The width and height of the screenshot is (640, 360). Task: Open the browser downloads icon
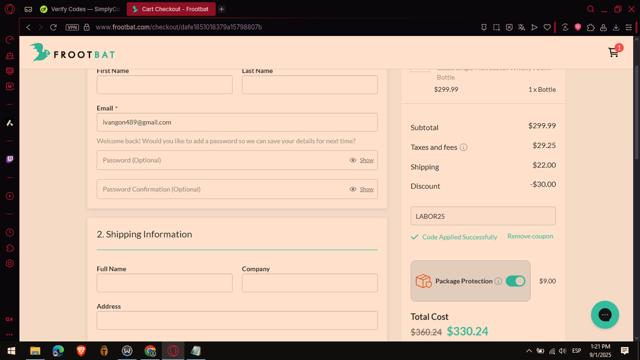pos(616,27)
